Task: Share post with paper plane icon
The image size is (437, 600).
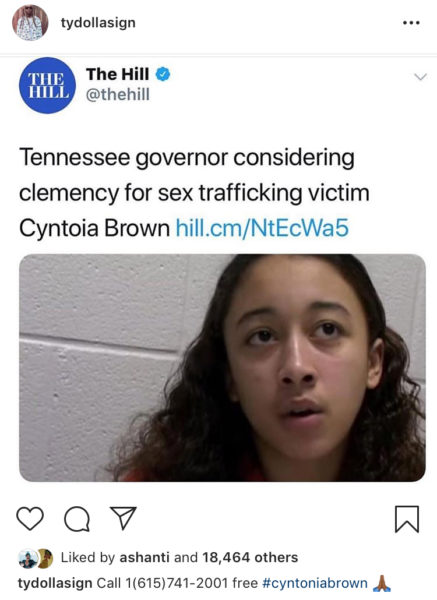Action: [x=123, y=518]
